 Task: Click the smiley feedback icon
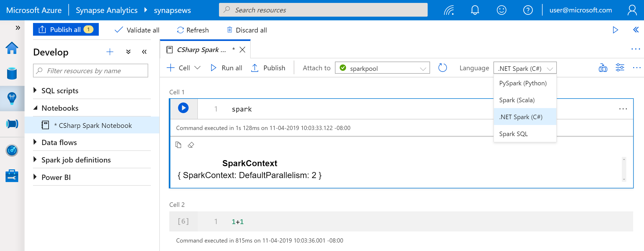coord(501,10)
